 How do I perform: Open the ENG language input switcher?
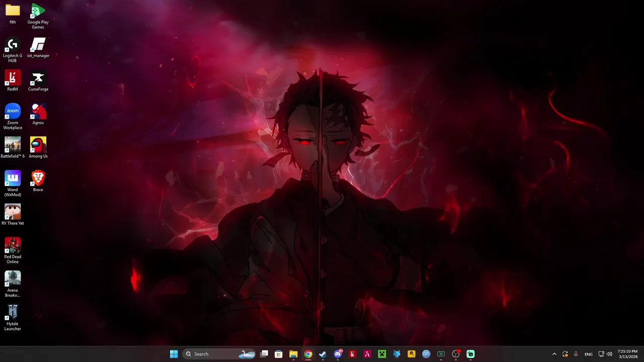pos(588,354)
